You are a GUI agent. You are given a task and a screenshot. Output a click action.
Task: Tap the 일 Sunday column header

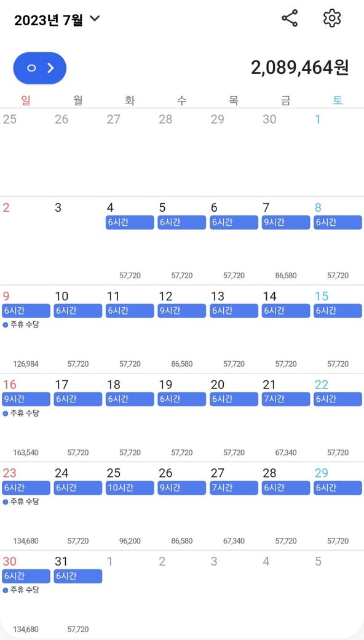pyautogui.click(x=26, y=100)
